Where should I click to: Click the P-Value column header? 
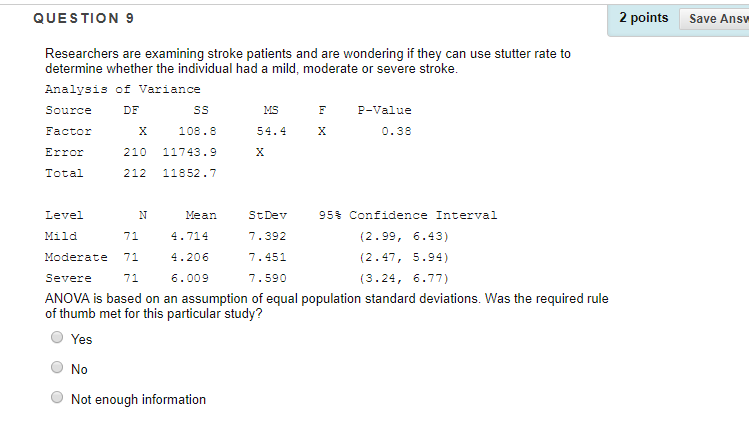click(x=383, y=110)
